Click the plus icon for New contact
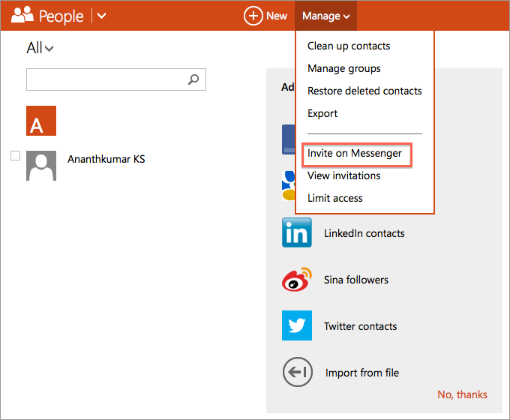 (x=253, y=16)
